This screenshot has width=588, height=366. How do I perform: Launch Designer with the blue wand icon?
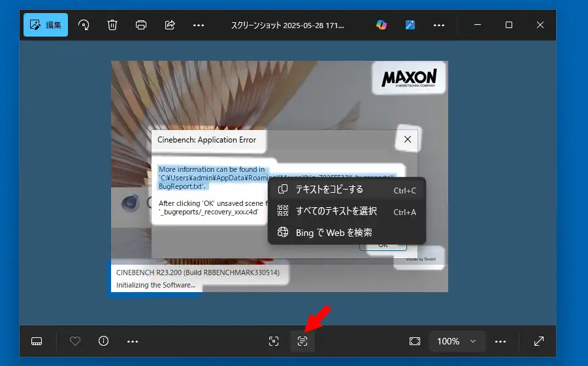[410, 25]
